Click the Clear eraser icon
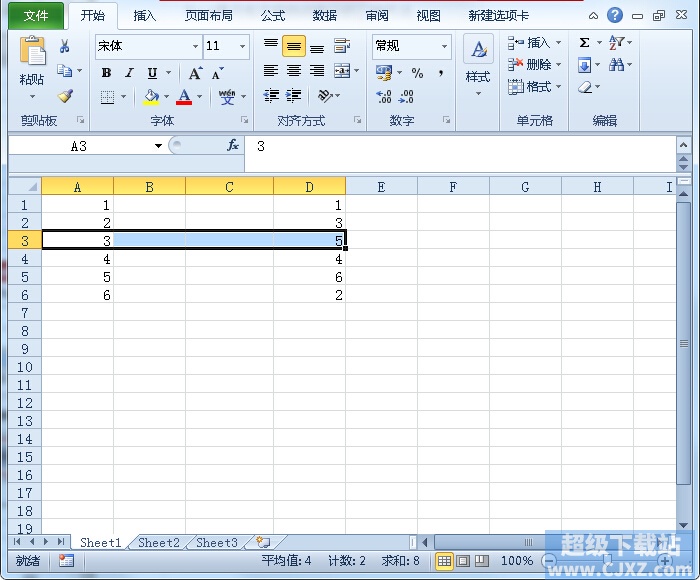Image resolution: width=700 pixels, height=580 pixels. (x=585, y=87)
